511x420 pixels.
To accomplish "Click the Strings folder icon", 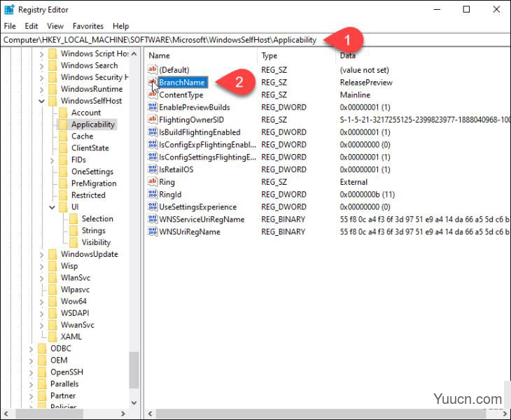I will pos(73,230).
